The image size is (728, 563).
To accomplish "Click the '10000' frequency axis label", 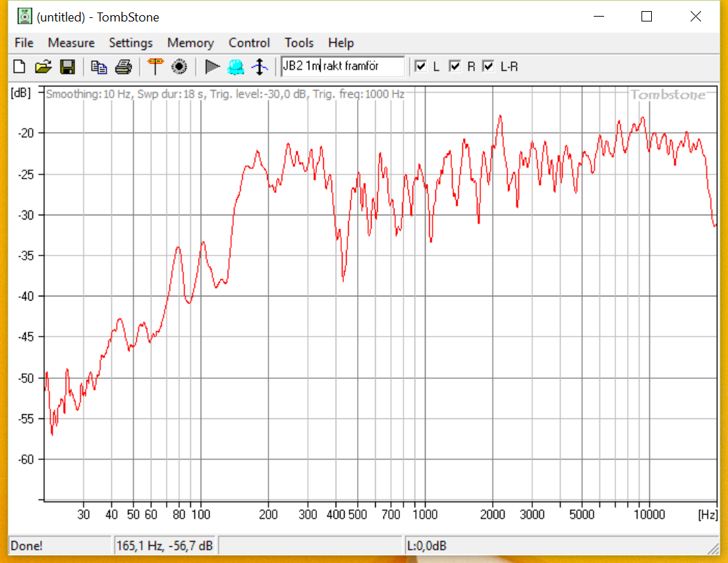I will point(650,515).
